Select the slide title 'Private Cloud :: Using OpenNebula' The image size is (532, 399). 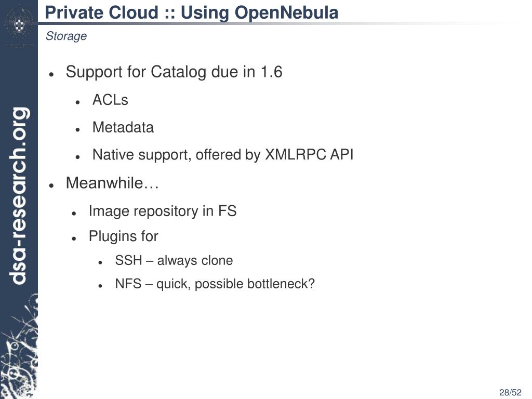coord(192,12)
